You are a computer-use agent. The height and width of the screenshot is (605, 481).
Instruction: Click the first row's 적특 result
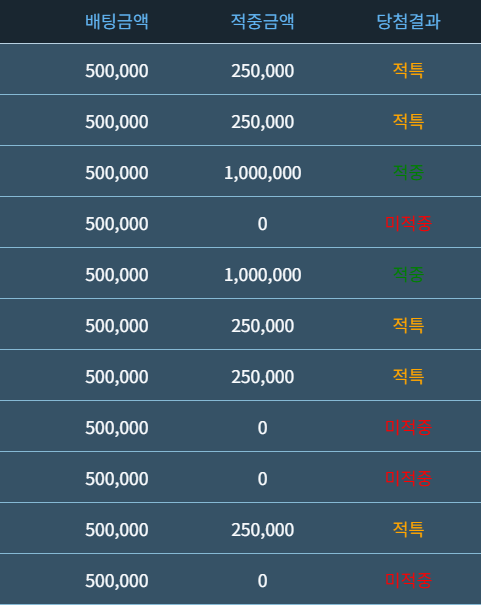tap(408, 70)
